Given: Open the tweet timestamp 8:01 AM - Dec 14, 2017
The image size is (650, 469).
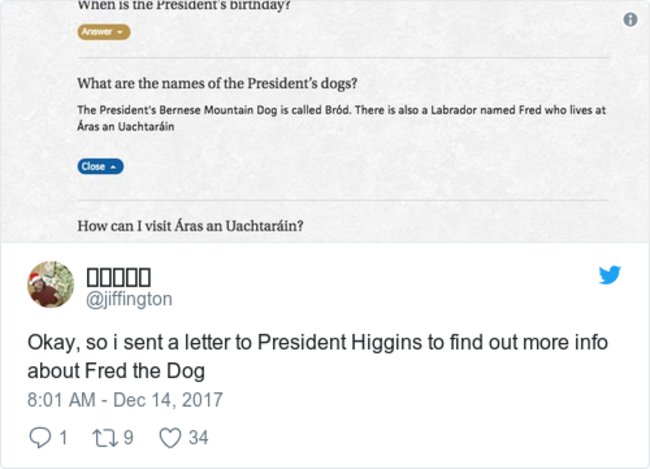Looking at the screenshot, I should click(x=125, y=400).
